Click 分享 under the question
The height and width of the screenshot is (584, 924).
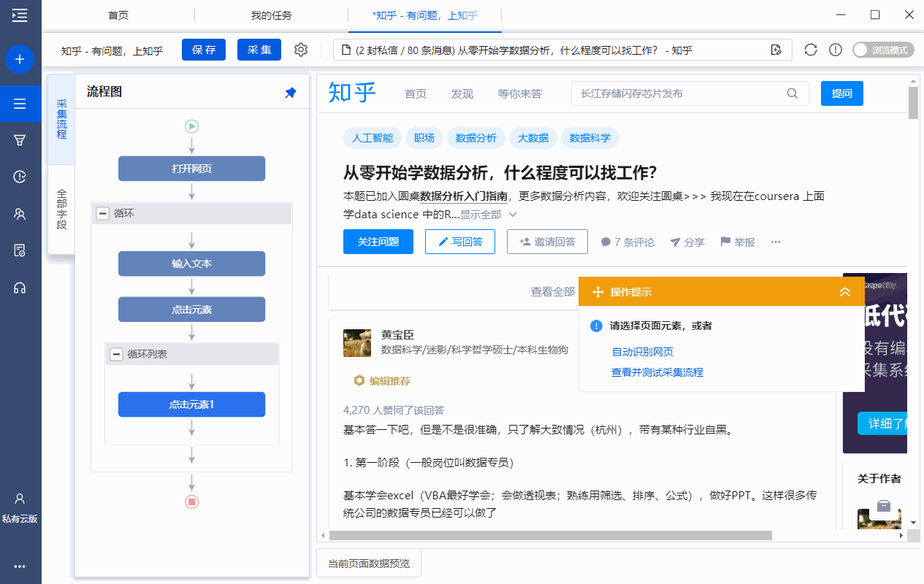(687, 242)
